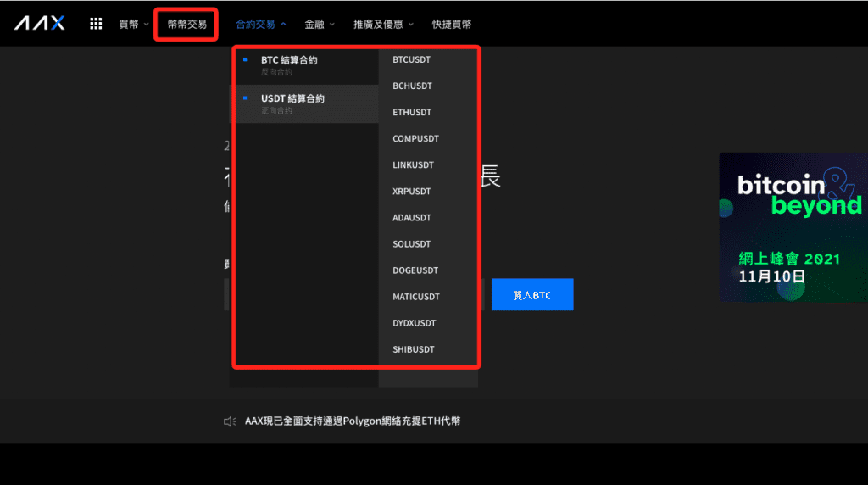Read the Polygon ETH announcement
The height and width of the screenshot is (485, 868).
(353, 421)
